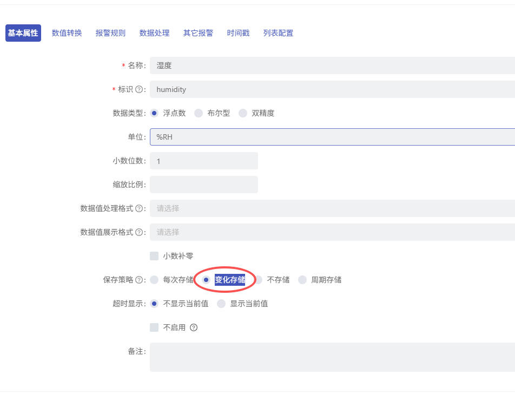The height and width of the screenshot is (420, 515).
Task: Tick the 不启用 checkbox
Action: point(154,327)
